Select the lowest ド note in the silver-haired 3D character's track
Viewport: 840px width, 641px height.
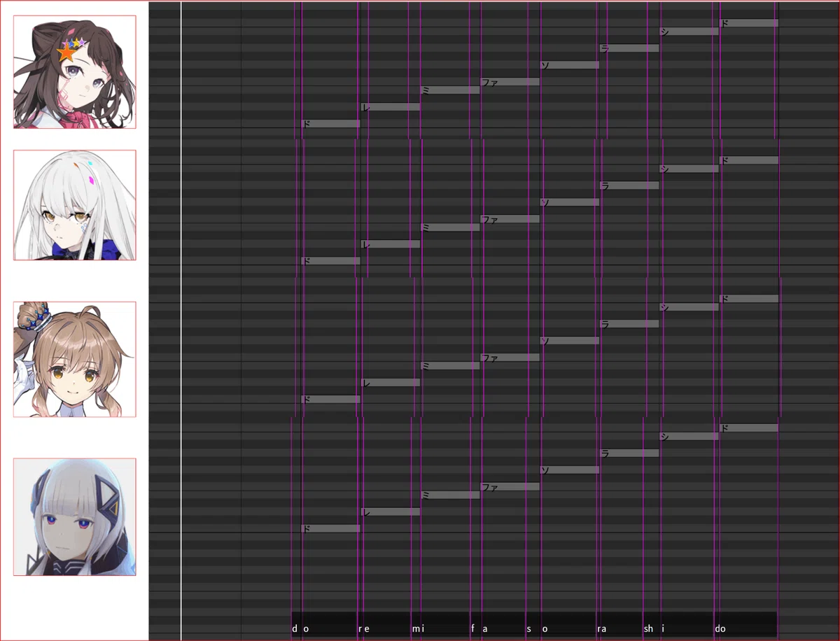pos(330,529)
